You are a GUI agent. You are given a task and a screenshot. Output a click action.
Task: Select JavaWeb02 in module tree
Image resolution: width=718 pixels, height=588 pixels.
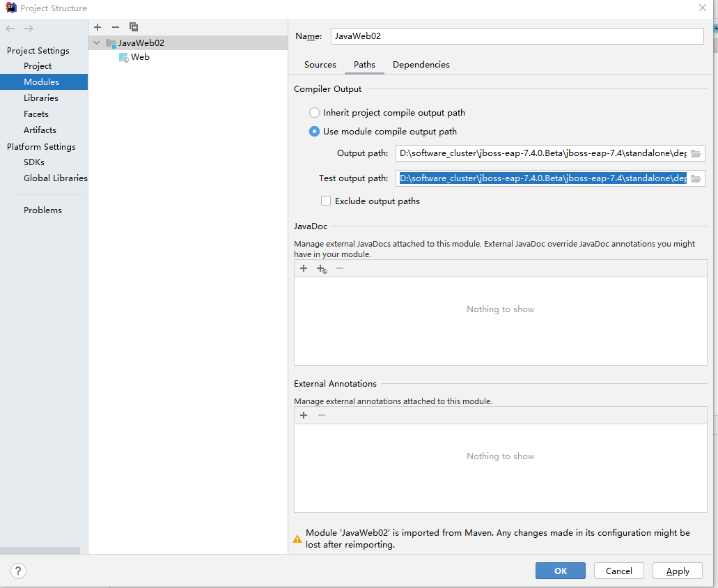click(x=188, y=43)
